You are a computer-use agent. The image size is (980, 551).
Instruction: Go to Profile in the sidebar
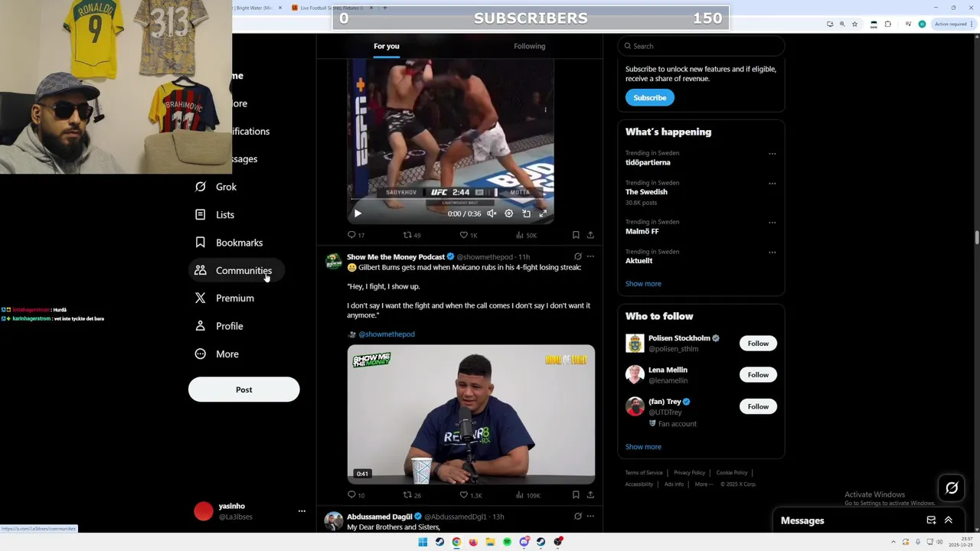(x=219, y=326)
